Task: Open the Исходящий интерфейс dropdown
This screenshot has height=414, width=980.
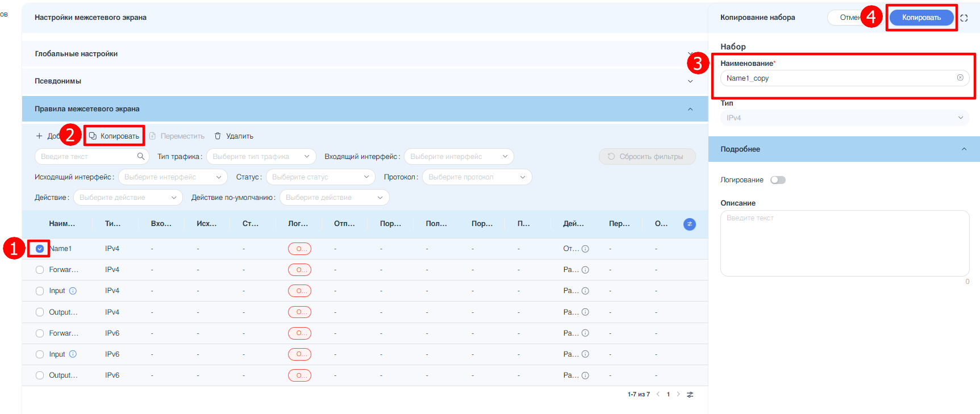Action: point(173,177)
